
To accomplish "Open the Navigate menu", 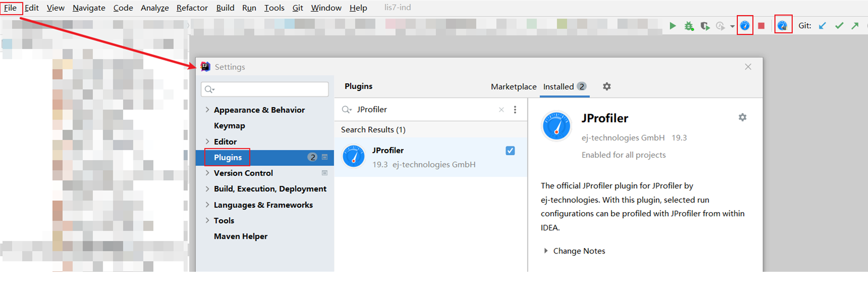I will [89, 8].
